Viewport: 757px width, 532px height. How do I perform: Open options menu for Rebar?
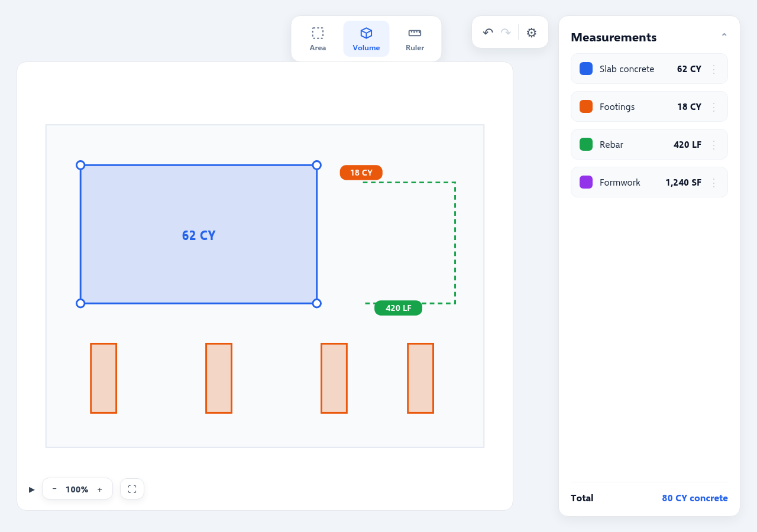[714, 145]
